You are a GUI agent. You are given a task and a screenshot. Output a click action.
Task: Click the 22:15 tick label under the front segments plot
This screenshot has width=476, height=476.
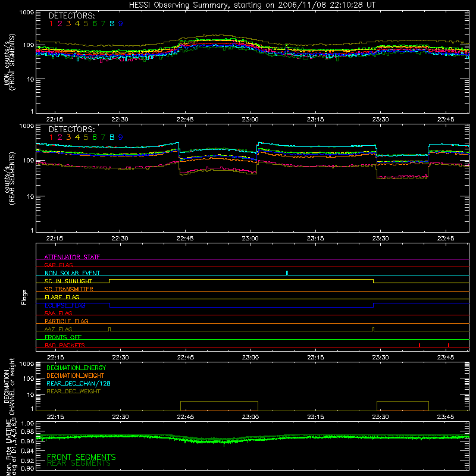click(55, 120)
